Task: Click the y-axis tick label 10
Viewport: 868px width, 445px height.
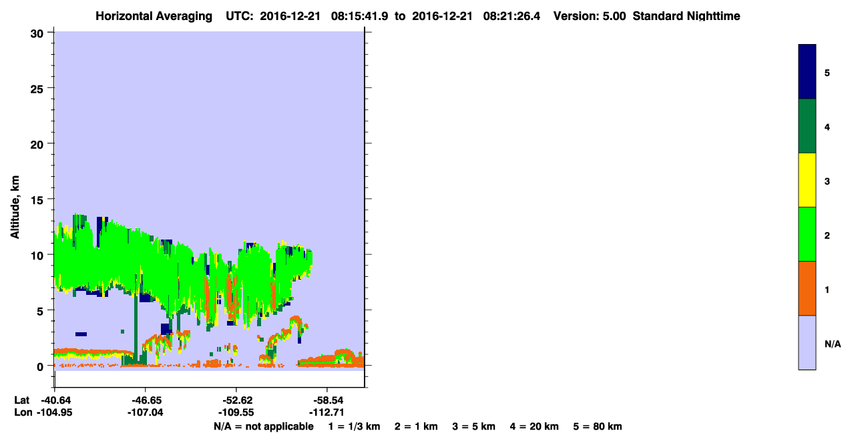Action: [x=39, y=255]
